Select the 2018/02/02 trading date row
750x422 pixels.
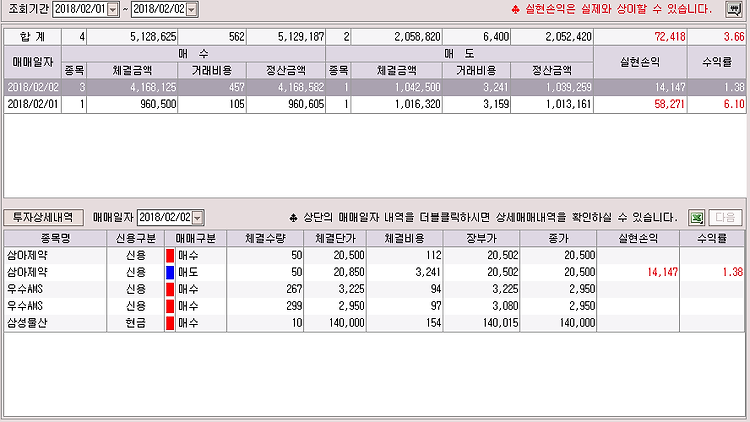tap(375, 88)
